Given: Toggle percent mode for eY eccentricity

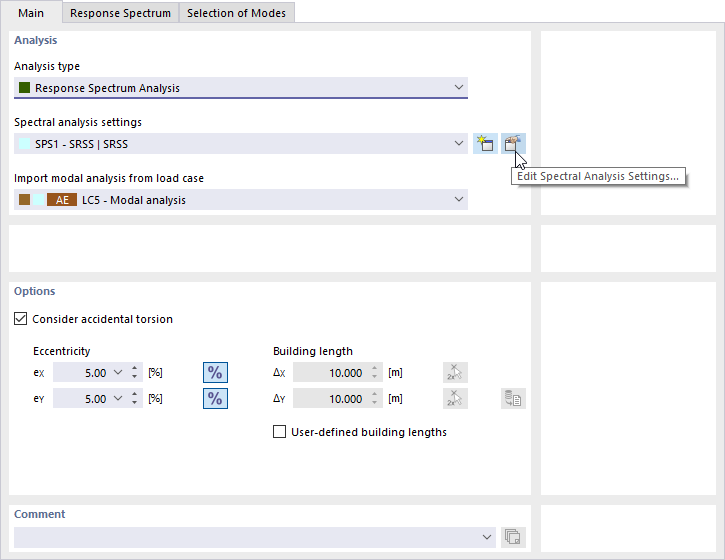Looking at the screenshot, I should tap(215, 399).
